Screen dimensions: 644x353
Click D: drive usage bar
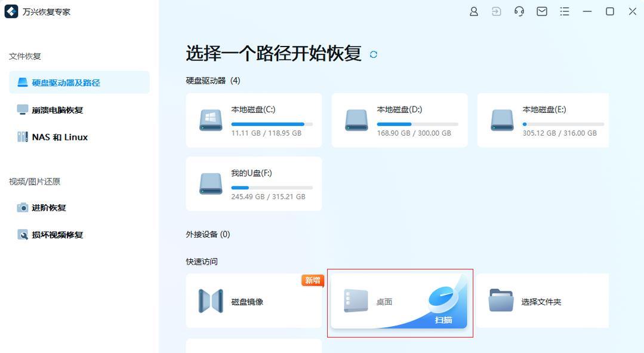pos(418,124)
